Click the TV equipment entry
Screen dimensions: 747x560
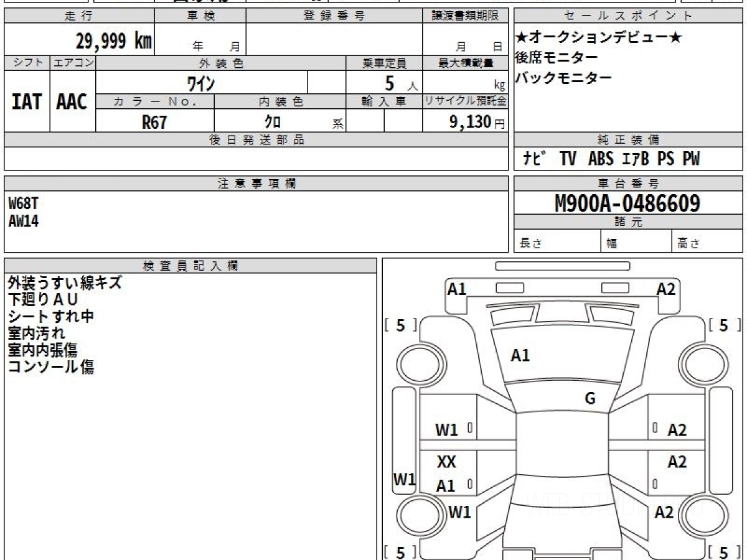568,159
